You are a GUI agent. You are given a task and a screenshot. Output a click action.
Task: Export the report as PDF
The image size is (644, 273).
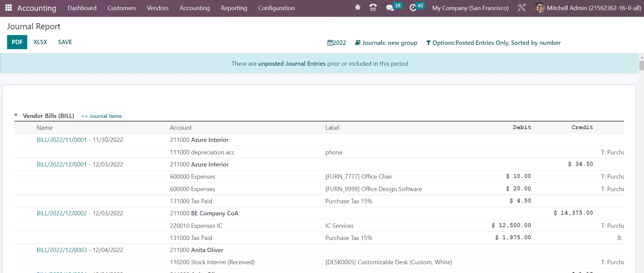(17, 42)
